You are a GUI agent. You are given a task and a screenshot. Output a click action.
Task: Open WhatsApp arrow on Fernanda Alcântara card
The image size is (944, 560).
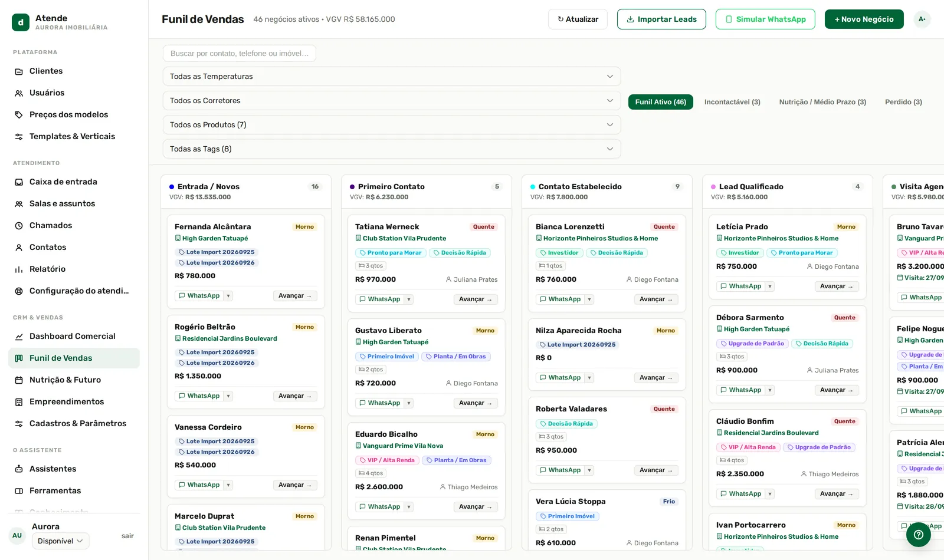coord(228,296)
